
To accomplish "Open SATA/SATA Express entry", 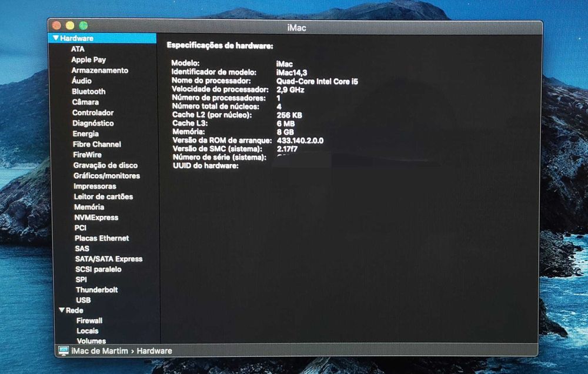I will tap(109, 259).
